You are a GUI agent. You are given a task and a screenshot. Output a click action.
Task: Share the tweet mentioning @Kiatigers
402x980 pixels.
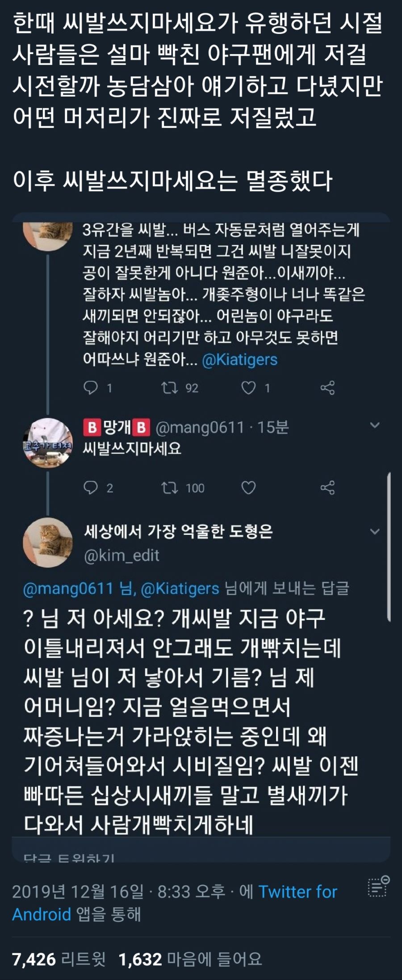pos(327,387)
